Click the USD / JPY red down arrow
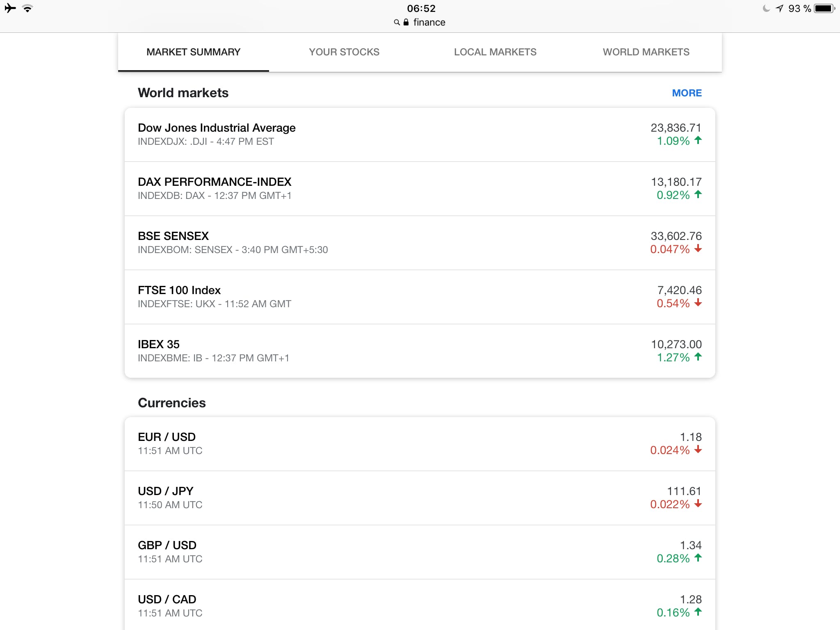Screen dimensions: 840x630 point(698,504)
